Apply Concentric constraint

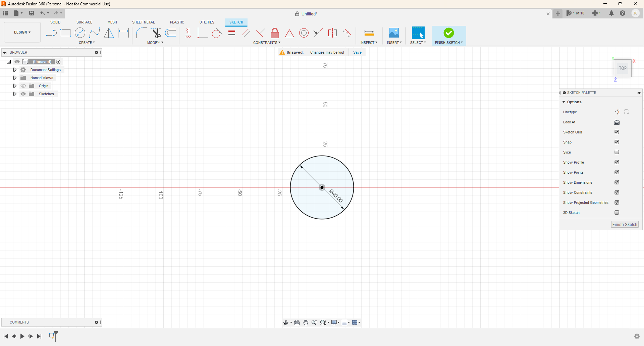pos(304,33)
